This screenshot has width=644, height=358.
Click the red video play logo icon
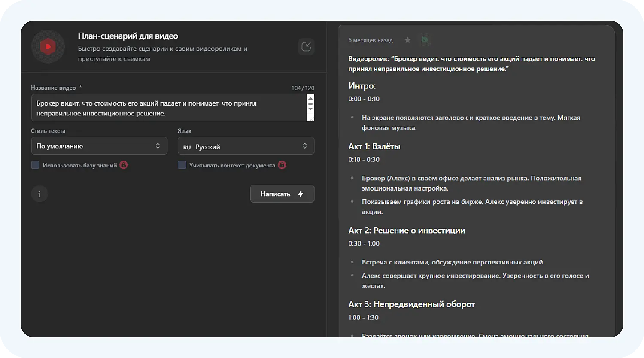tap(48, 46)
